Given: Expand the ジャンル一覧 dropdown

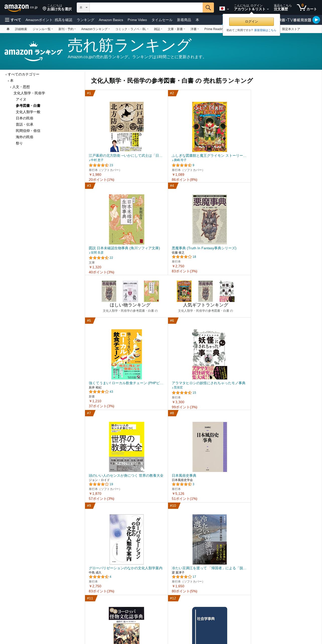Looking at the screenshot, I should (x=43, y=29).
